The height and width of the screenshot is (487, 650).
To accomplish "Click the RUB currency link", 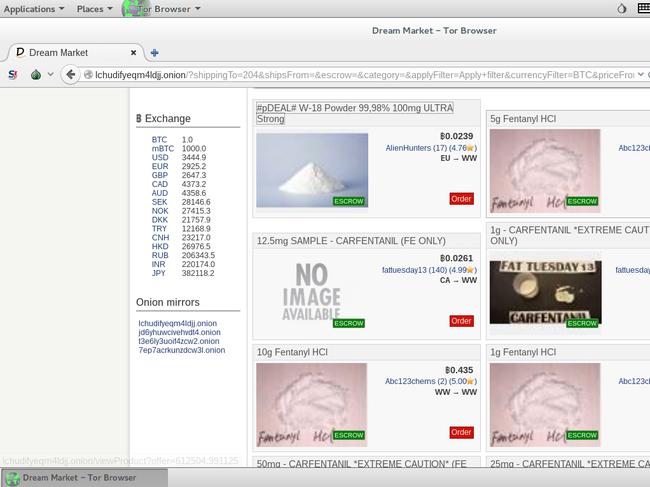I will coord(160,255).
